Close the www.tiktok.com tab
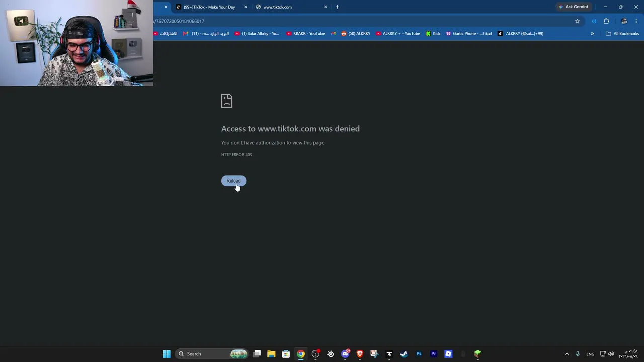The height and width of the screenshot is (362, 644). coord(325,7)
